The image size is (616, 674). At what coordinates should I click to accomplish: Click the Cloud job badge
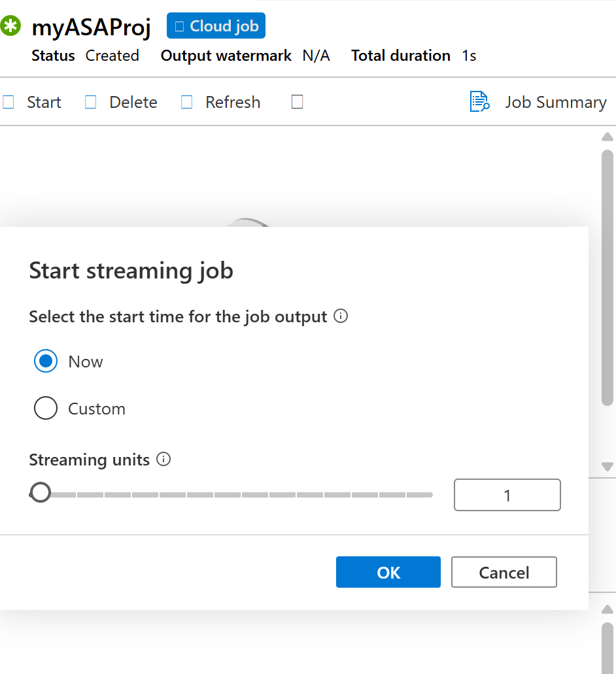[x=216, y=26]
